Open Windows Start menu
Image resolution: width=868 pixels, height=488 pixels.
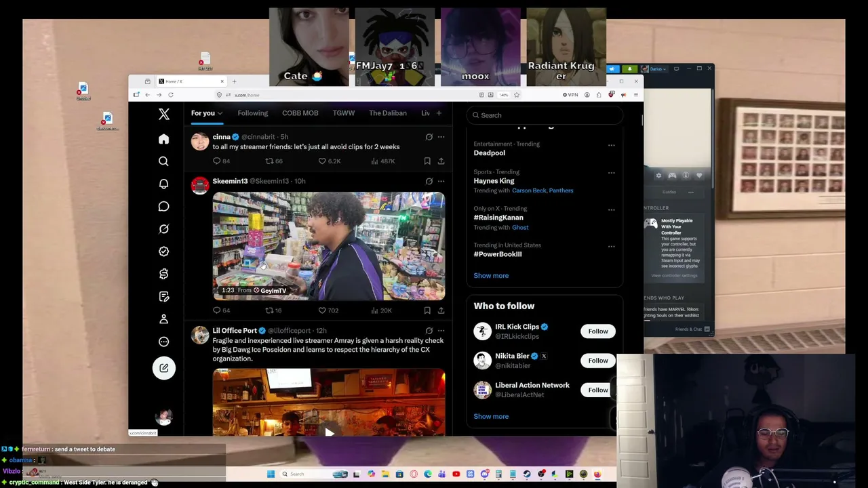point(271,474)
